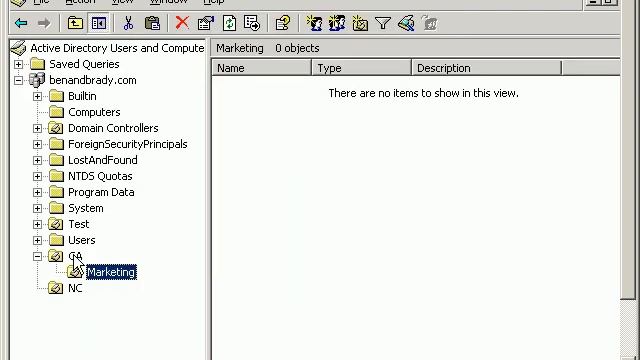
Task: Expand the LostAndFound container
Action: coord(38,160)
